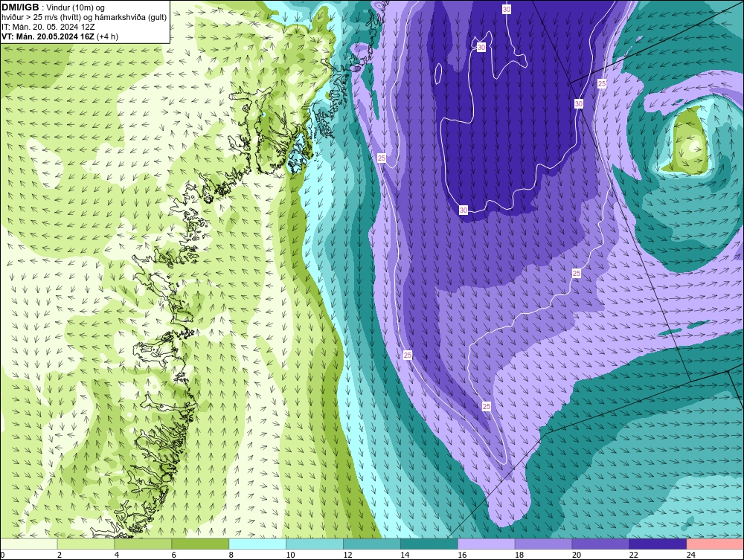Click the legend scale value 16
The image size is (744, 560).
(x=462, y=555)
